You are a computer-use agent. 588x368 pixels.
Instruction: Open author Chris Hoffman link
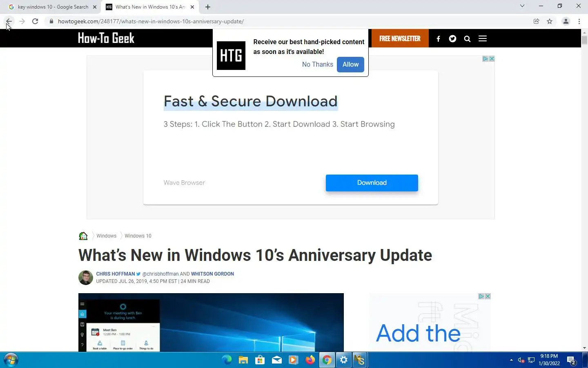(x=116, y=274)
